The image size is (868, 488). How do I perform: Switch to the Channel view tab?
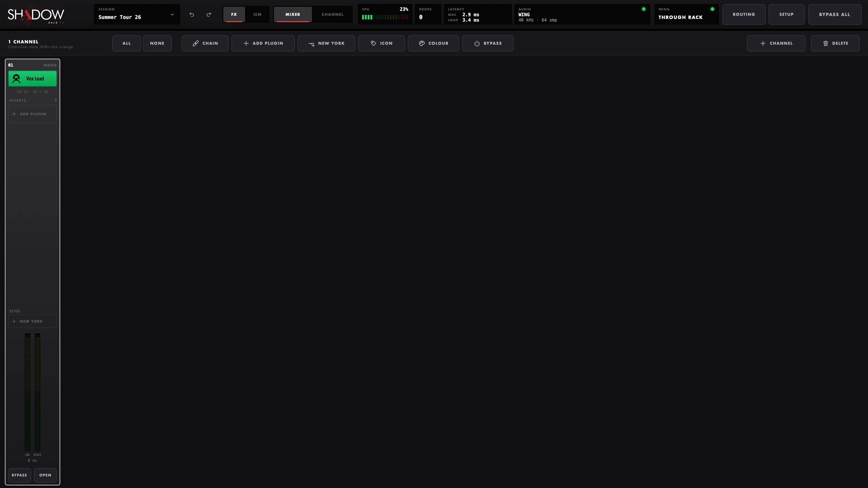[x=332, y=14]
